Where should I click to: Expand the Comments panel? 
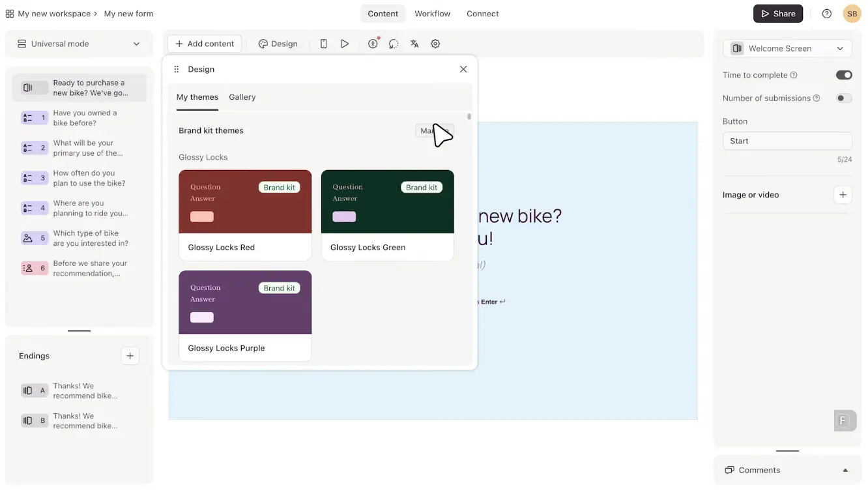[x=787, y=470]
